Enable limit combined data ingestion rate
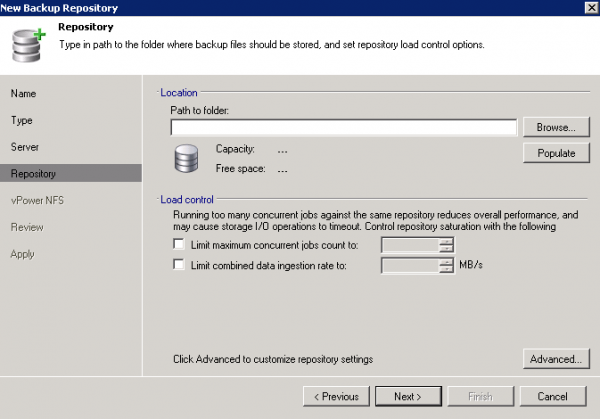This screenshot has width=600, height=419. (179, 265)
